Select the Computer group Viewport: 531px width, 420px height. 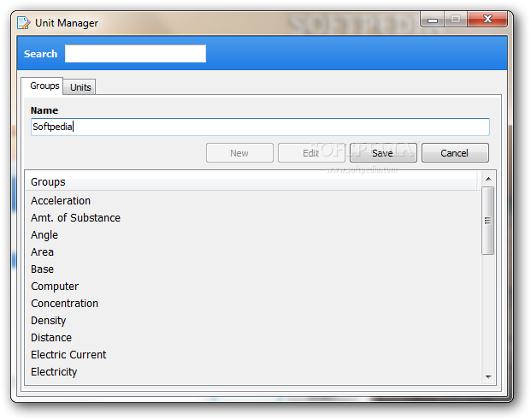point(252,287)
